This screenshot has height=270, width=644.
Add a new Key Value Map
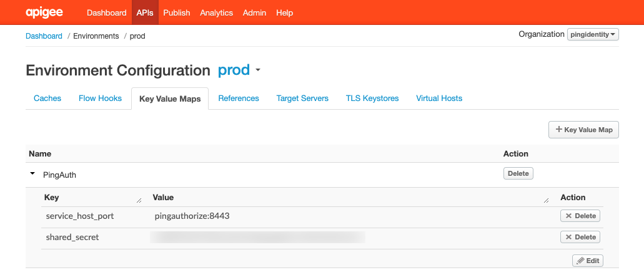(583, 130)
